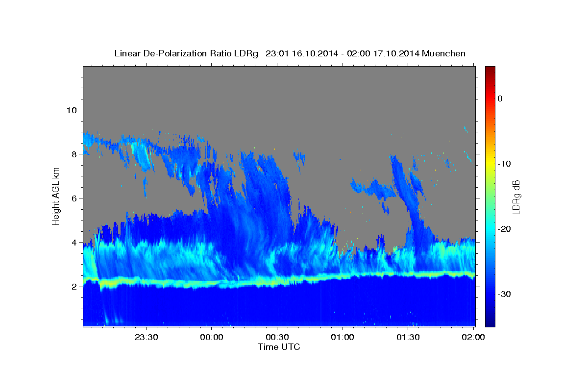
Task: Pick the dark blue bottom of colorbar
Action: [490, 321]
